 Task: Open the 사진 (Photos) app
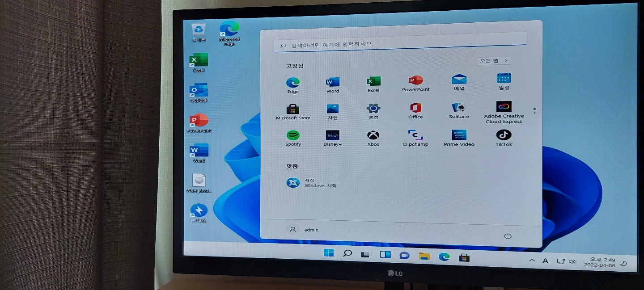pyautogui.click(x=333, y=112)
